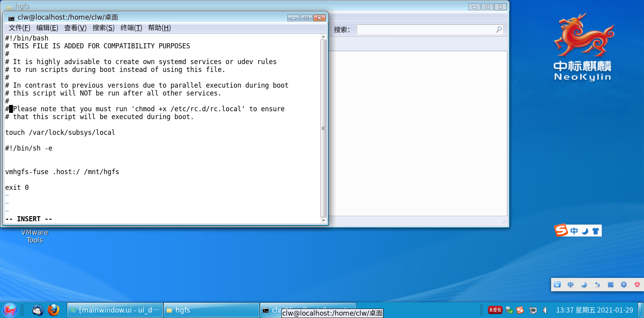Click red shirt skin icon in input toolbar
The image size is (644, 318).
tap(637, 285)
